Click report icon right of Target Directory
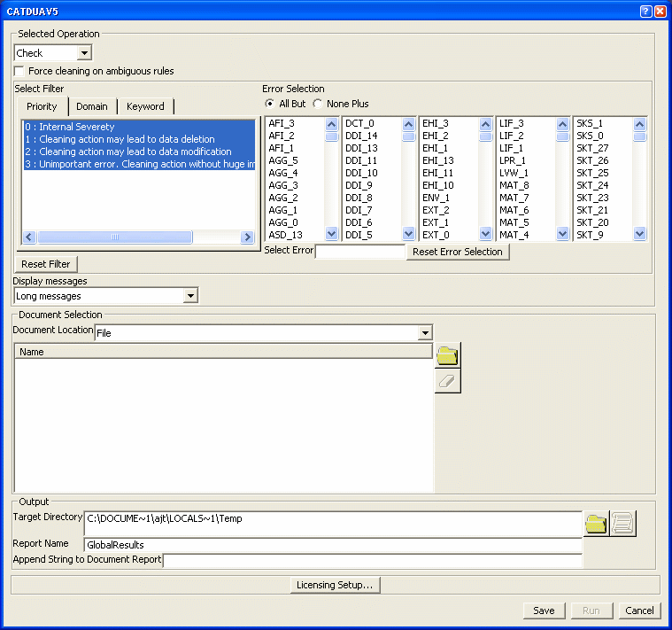This screenshot has height=630, width=672. (623, 524)
